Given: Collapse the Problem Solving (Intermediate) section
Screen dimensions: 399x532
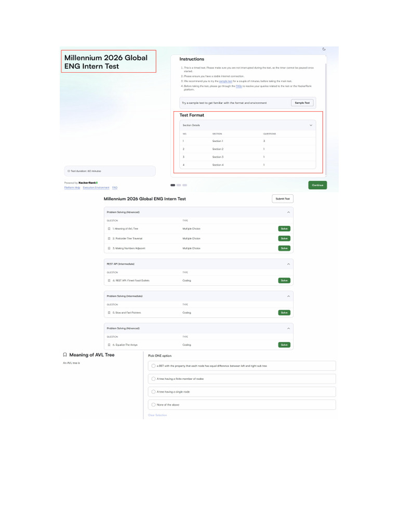Looking at the screenshot, I should coord(288,296).
